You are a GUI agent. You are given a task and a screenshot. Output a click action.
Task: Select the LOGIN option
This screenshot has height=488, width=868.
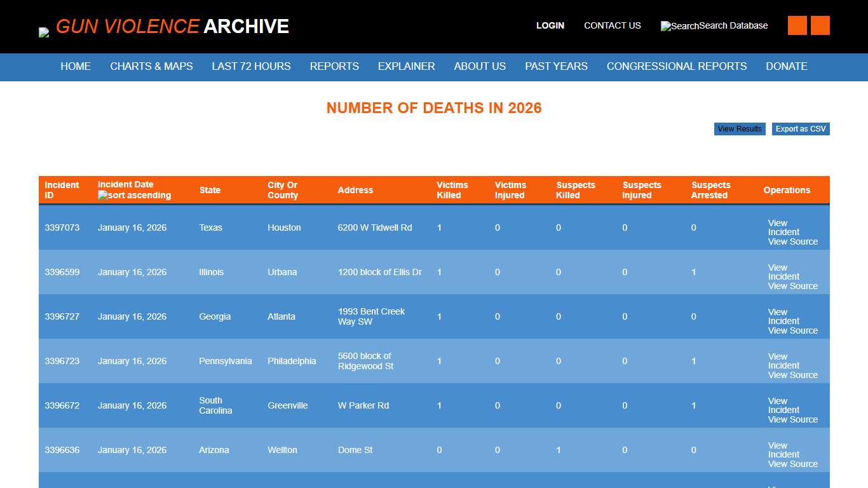(x=550, y=26)
